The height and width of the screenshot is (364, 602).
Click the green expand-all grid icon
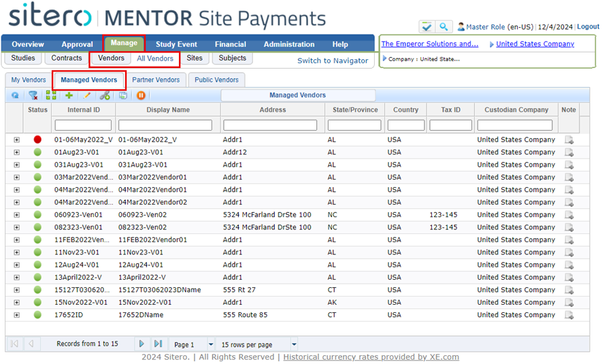pyautogui.click(x=51, y=95)
